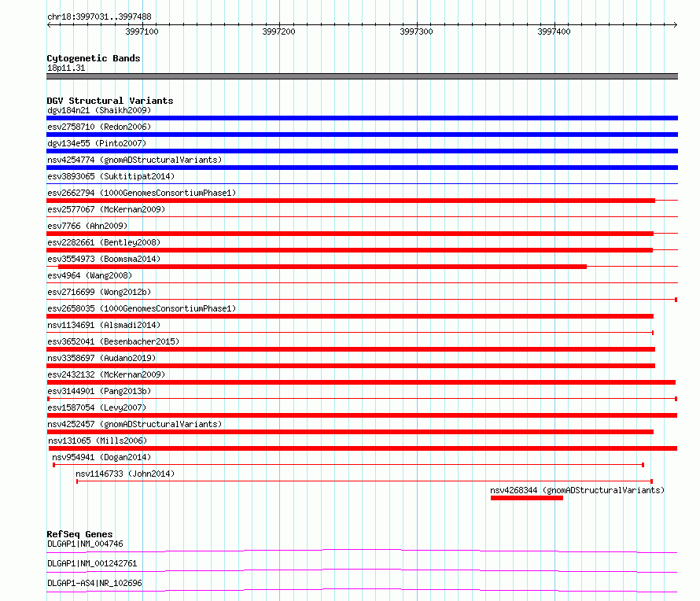The height and width of the screenshot is (601, 700).
Task: Open the RefSeq Genes track title
Action: 79,534
